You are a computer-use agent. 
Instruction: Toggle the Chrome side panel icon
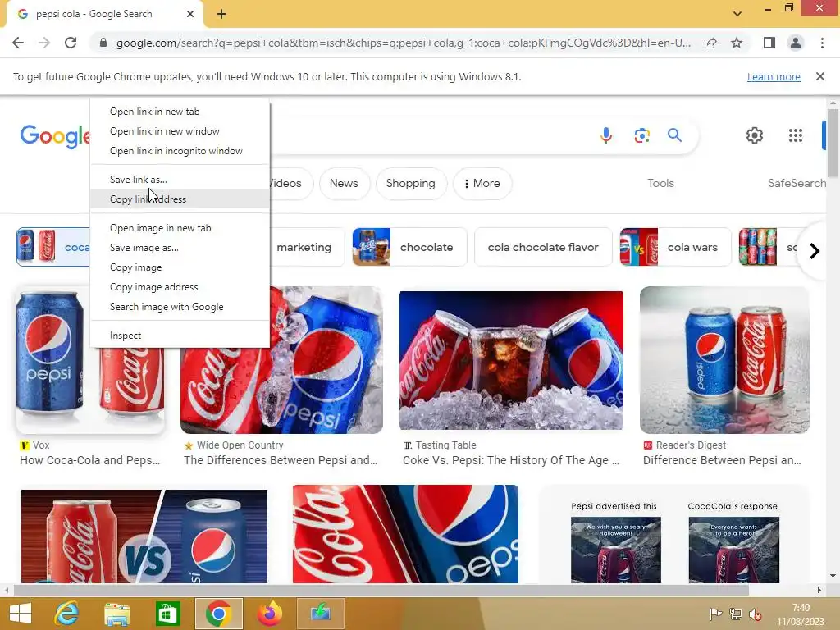769,43
